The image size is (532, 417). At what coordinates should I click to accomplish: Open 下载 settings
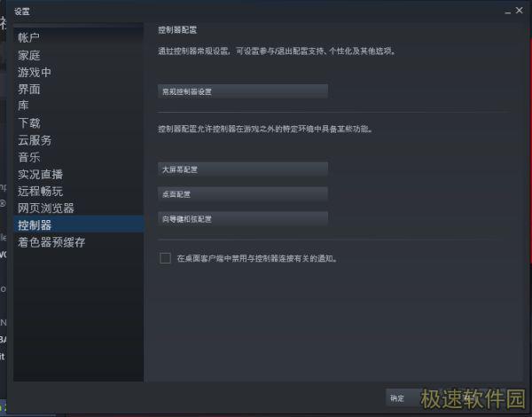click(29, 123)
